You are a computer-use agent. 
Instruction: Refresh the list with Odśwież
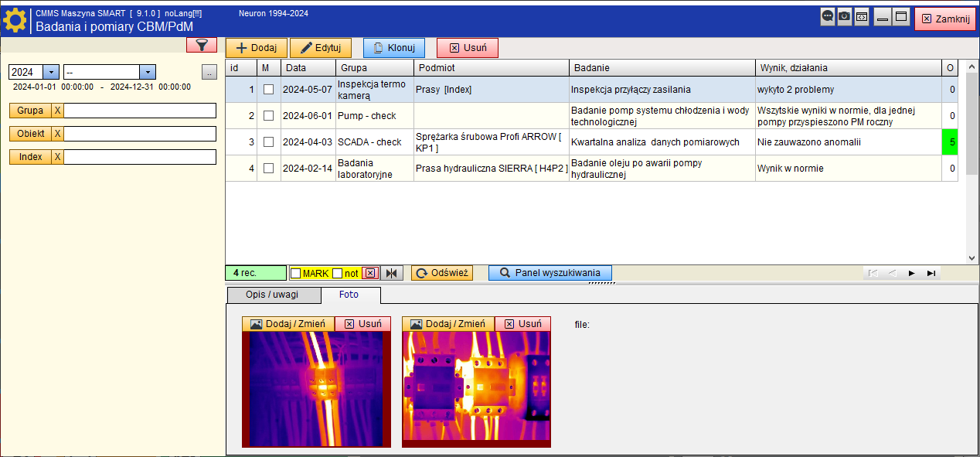tap(442, 273)
